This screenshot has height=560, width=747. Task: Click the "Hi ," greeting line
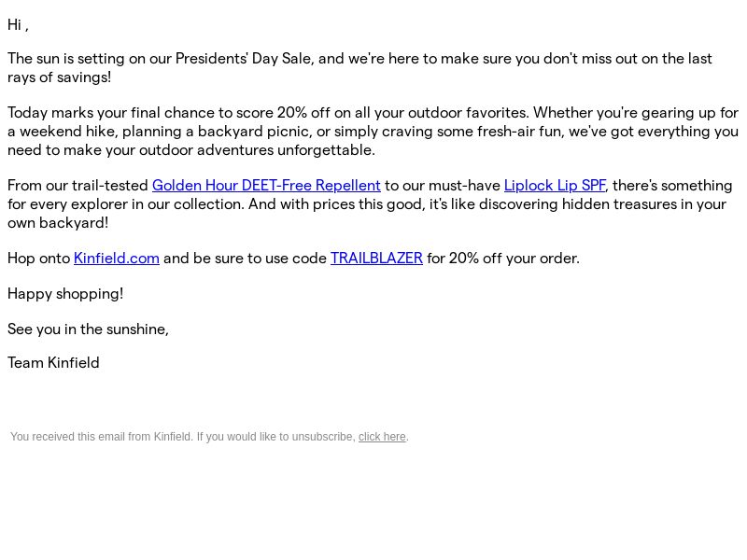coord(18,25)
